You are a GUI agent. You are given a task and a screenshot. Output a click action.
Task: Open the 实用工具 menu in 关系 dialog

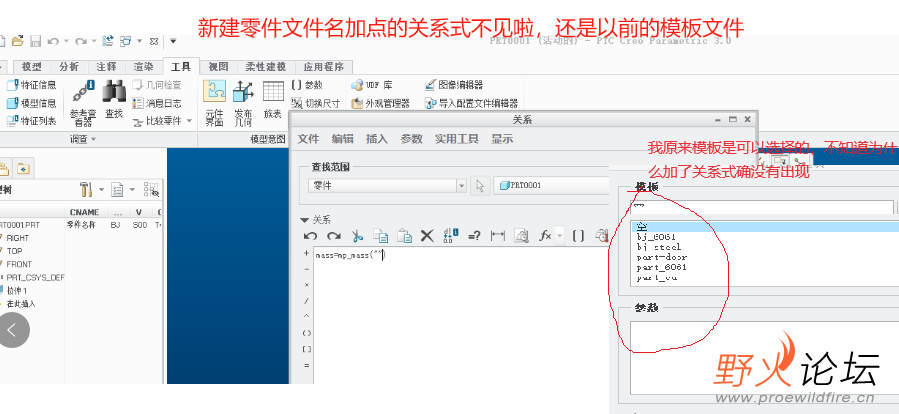456,139
